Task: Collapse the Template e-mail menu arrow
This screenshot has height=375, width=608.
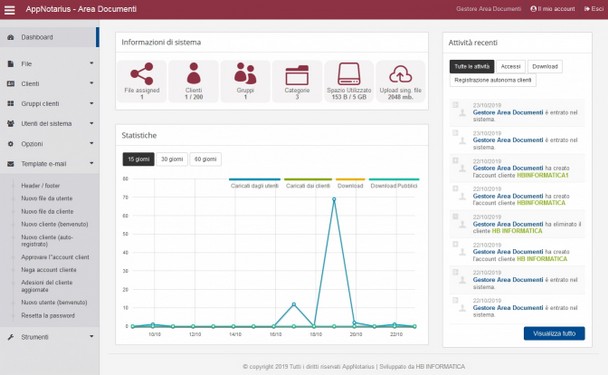Action: pyautogui.click(x=92, y=163)
